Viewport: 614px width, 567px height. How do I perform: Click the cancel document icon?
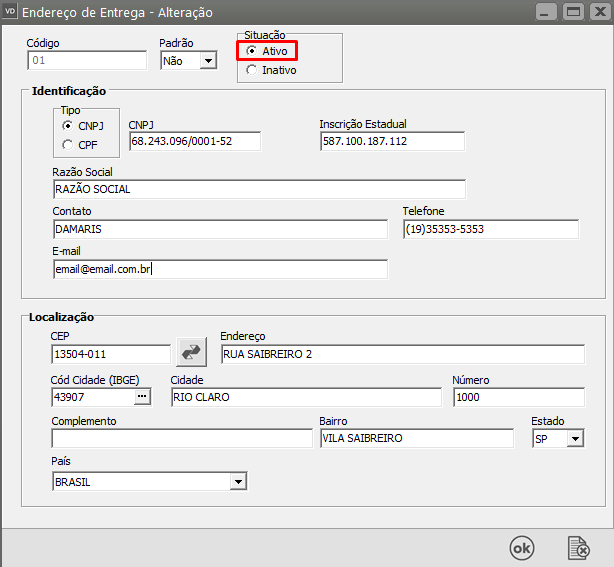coord(578,547)
